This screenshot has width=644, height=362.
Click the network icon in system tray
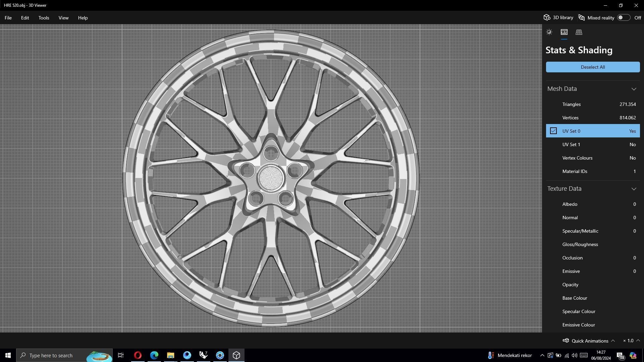tap(567, 355)
